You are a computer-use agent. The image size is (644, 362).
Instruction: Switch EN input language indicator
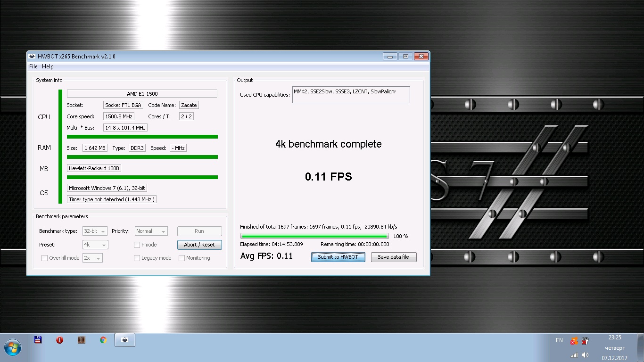point(559,340)
